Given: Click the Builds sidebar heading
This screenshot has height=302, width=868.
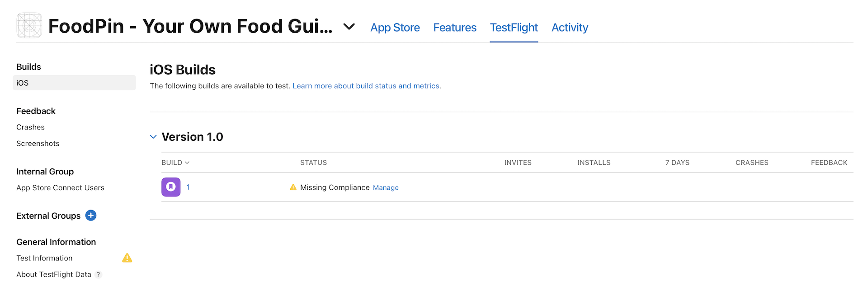Looking at the screenshot, I should [29, 67].
